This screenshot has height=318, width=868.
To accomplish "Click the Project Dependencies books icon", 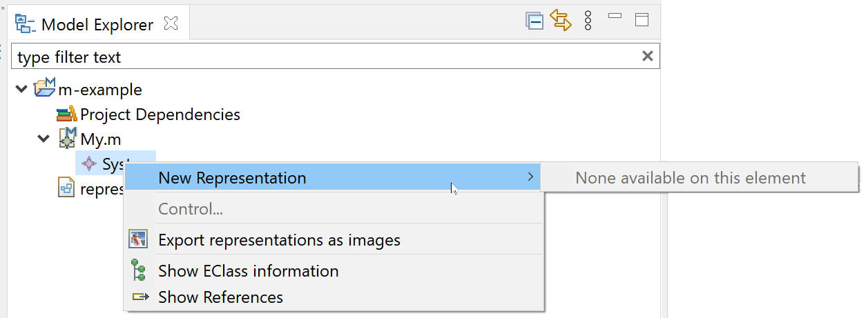I will [67, 115].
